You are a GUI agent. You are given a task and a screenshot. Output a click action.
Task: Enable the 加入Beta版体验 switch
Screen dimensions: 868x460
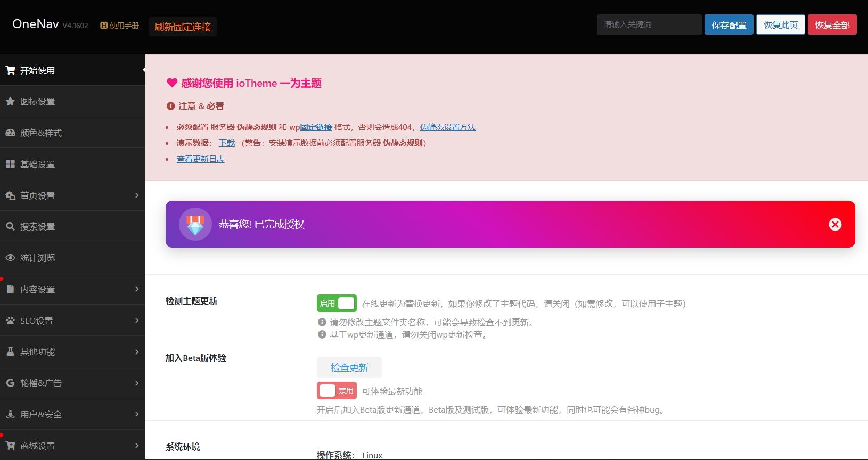pyautogui.click(x=337, y=391)
